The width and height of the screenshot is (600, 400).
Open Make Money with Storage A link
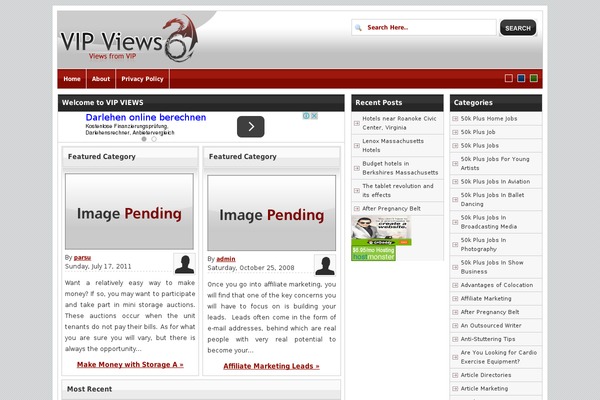click(x=130, y=365)
